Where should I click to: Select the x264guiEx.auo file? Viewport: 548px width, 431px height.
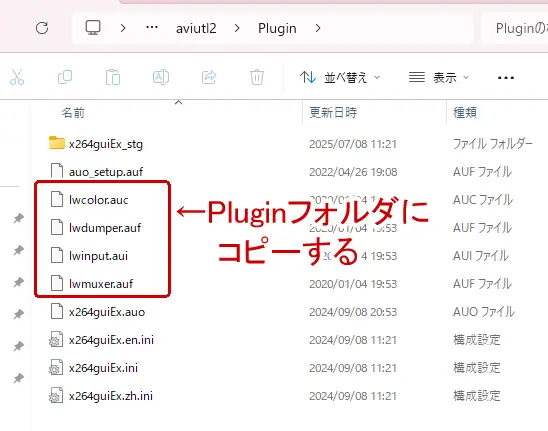tap(107, 312)
